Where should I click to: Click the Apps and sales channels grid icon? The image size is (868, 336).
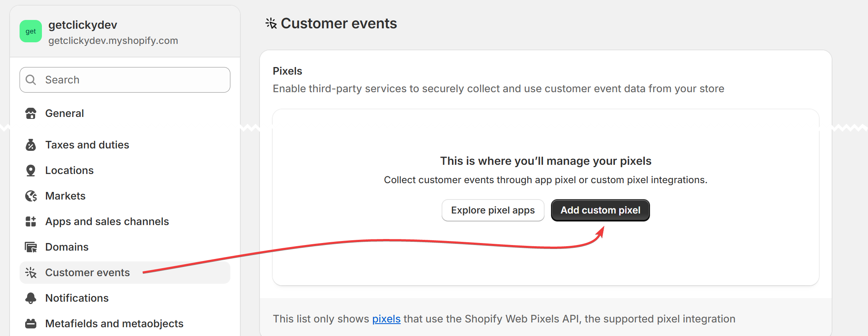(31, 221)
